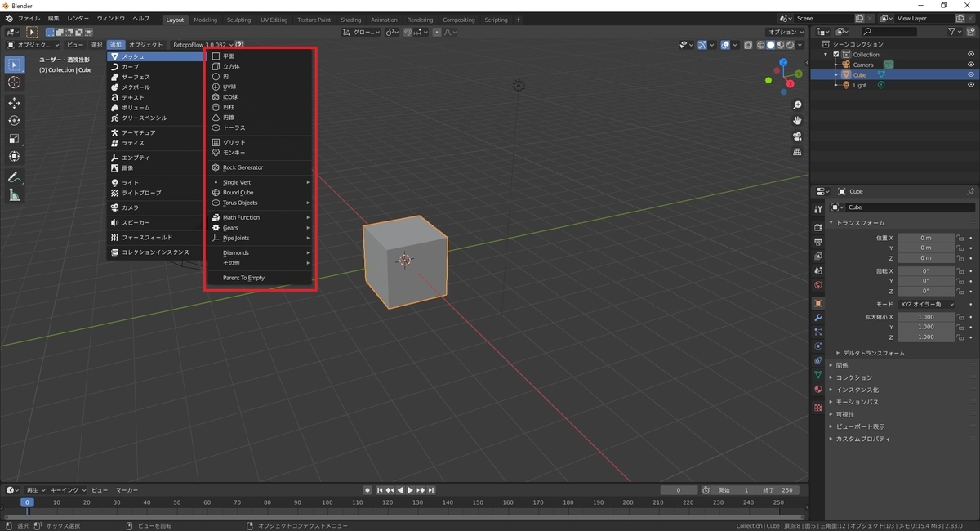980x531 pixels.
Task: Open the viewport Options dropdown
Action: coord(786,32)
